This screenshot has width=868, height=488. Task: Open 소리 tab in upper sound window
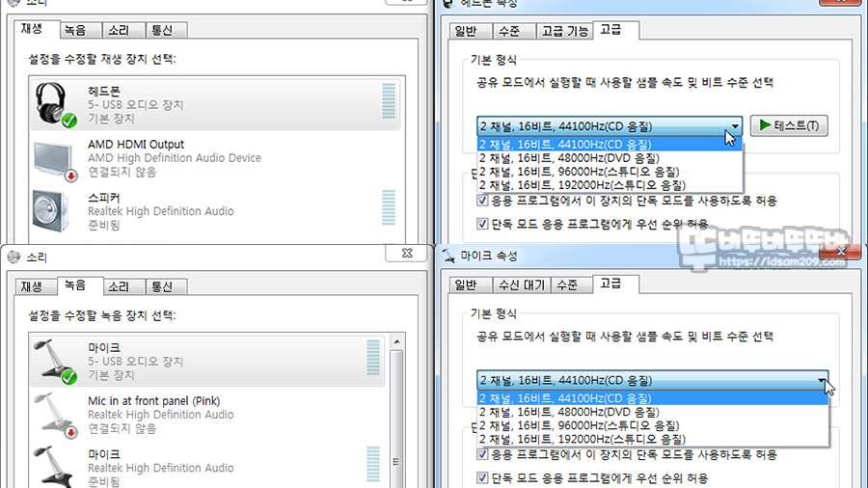pos(124,31)
